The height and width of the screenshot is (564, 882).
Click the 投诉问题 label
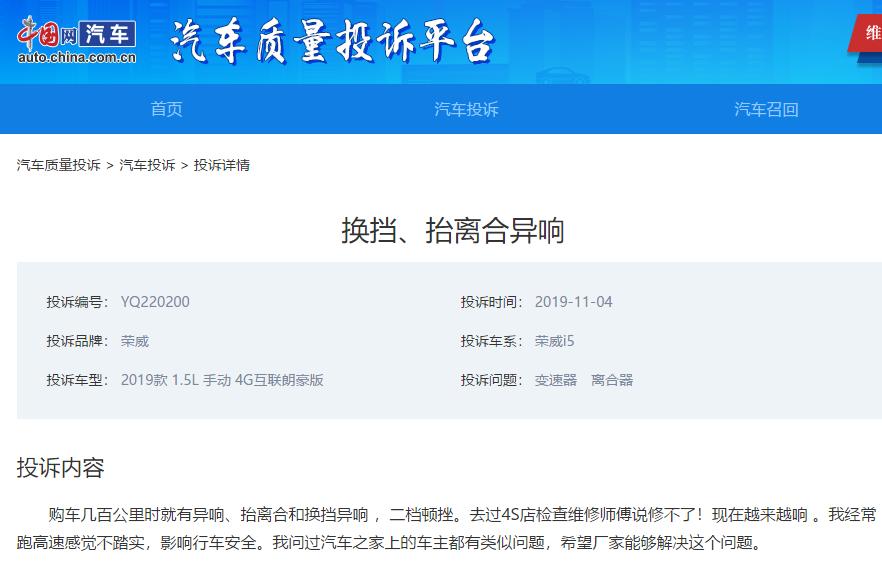coord(492,380)
